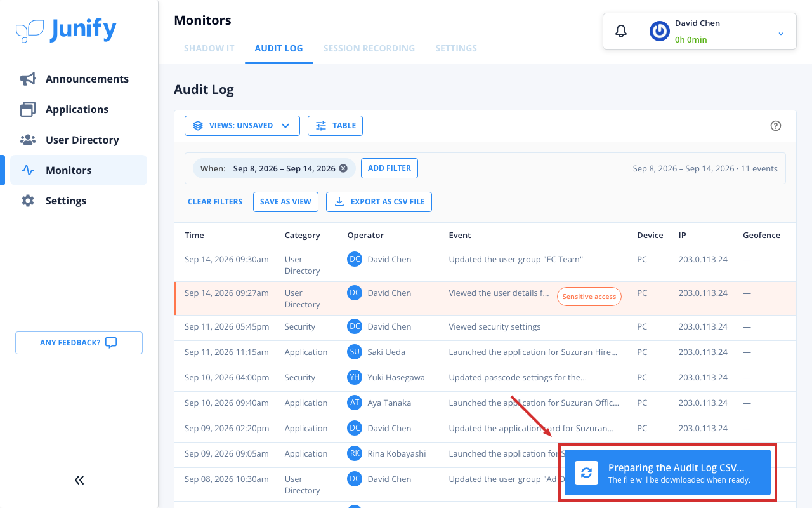Screen dimensions: 812x508
Task: Open the Table options button
Action: [335, 126]
